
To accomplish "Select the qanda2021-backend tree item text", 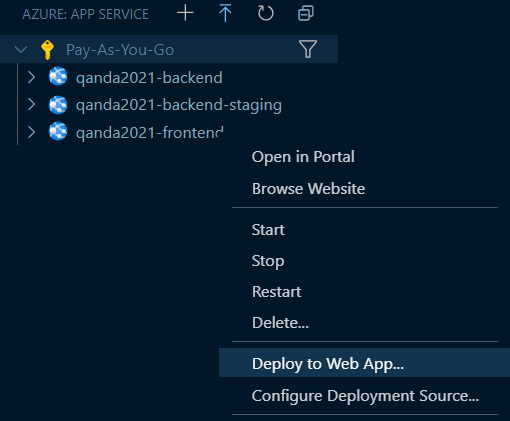I will [149, 78].
